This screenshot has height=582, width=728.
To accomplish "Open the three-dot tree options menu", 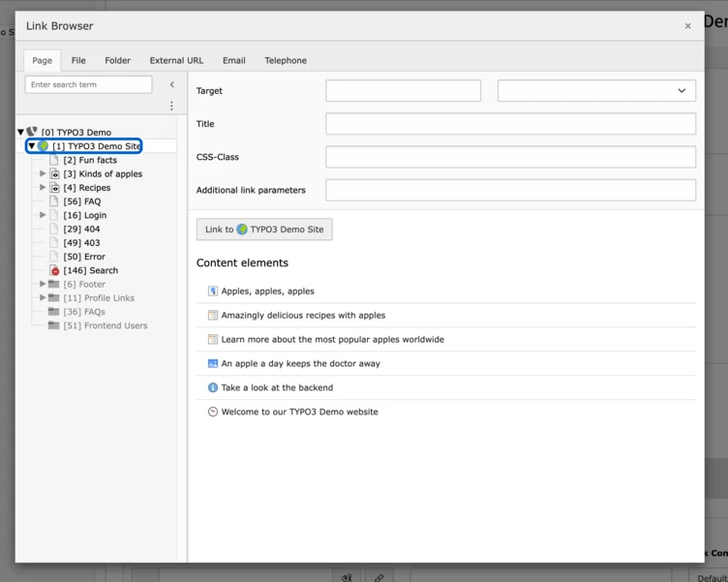I will (x=171, y=106).
